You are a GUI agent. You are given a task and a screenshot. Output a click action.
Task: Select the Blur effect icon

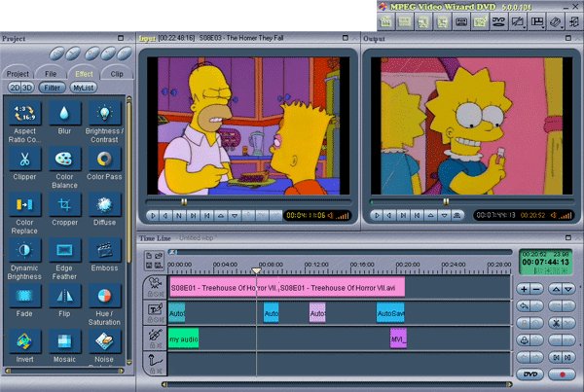coord(64,114)
